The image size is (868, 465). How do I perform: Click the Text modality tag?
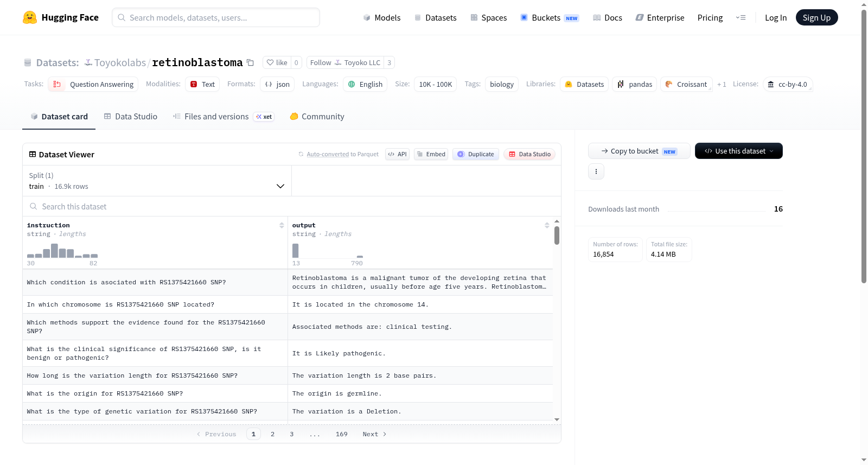coord(202,84)
